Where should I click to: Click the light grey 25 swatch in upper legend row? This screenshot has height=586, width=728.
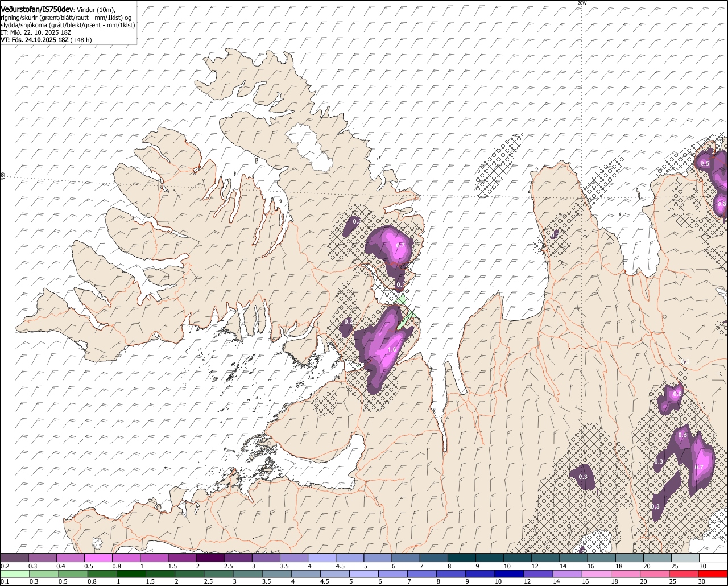click(685, 558)
